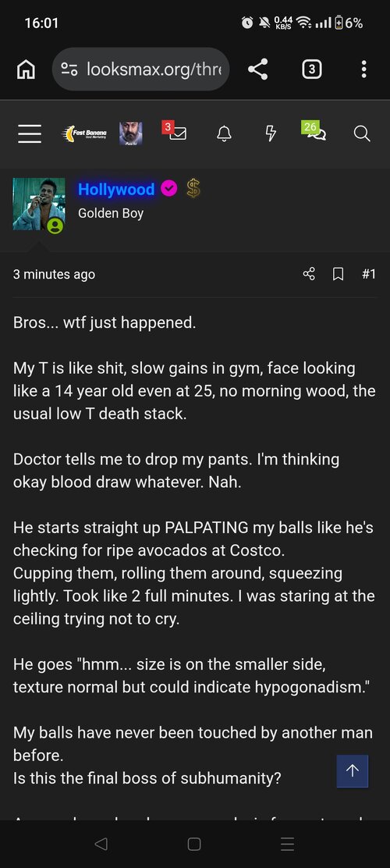Open chat icon showing 26 badge
The height and width of the screenshot is (868, 390).
click(x=314, y=131)
